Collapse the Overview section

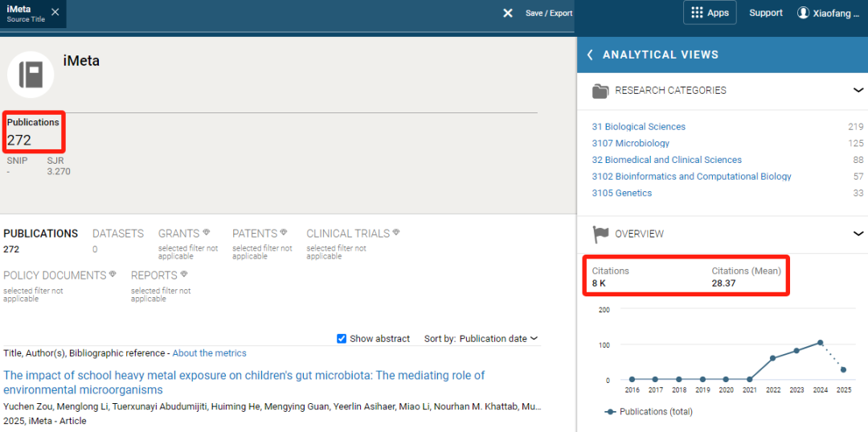pos(858,234)
